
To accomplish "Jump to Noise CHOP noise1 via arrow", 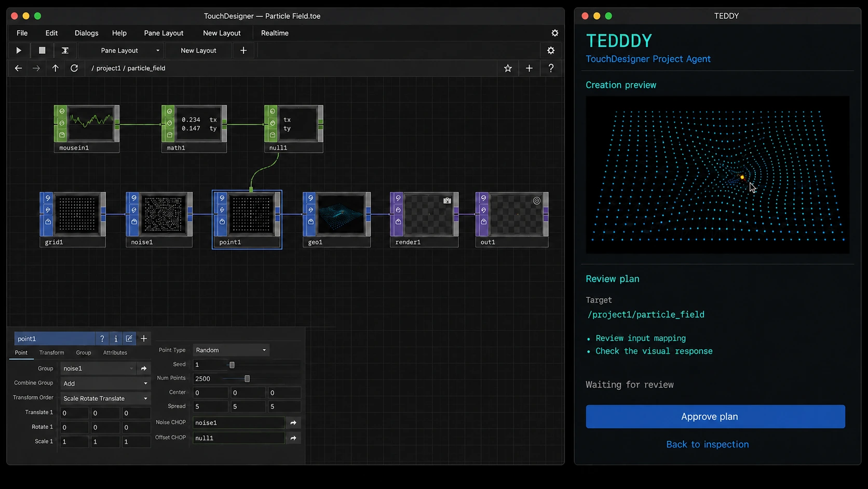I will (x=293, y=422).
